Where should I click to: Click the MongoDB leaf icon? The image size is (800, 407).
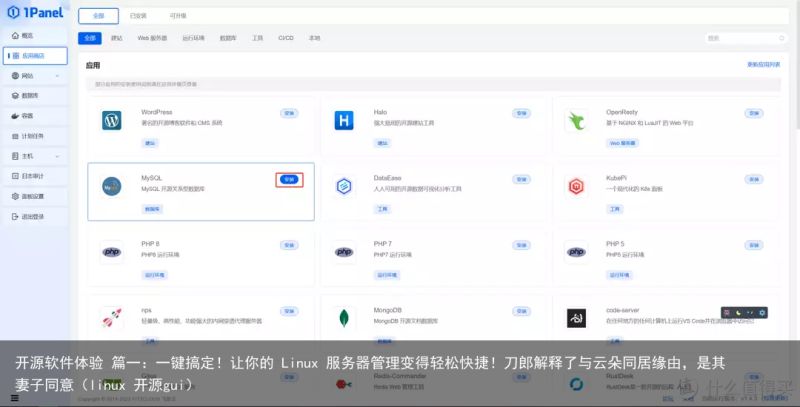(x=344, y=318)
